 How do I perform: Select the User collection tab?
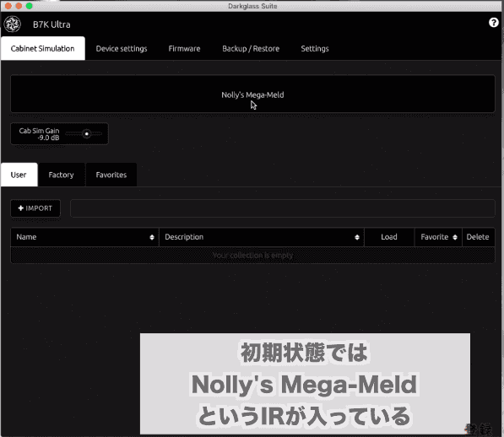pyautogui.click(x=19, y=175)
